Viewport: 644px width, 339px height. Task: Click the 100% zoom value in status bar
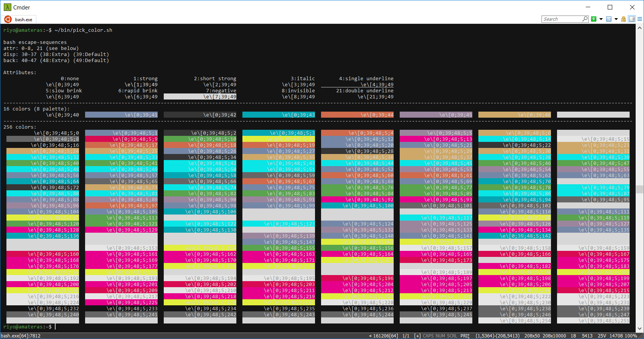click(x=631, y=336)
